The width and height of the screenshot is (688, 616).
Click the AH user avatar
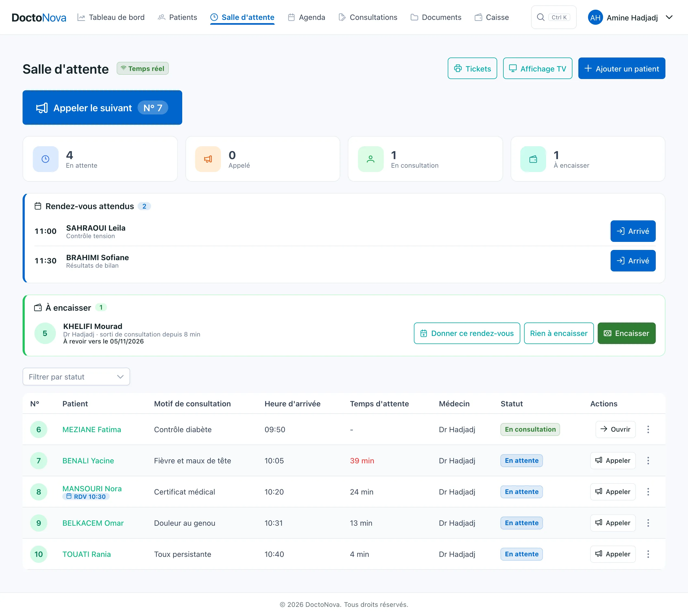click(x=595, y=17)
